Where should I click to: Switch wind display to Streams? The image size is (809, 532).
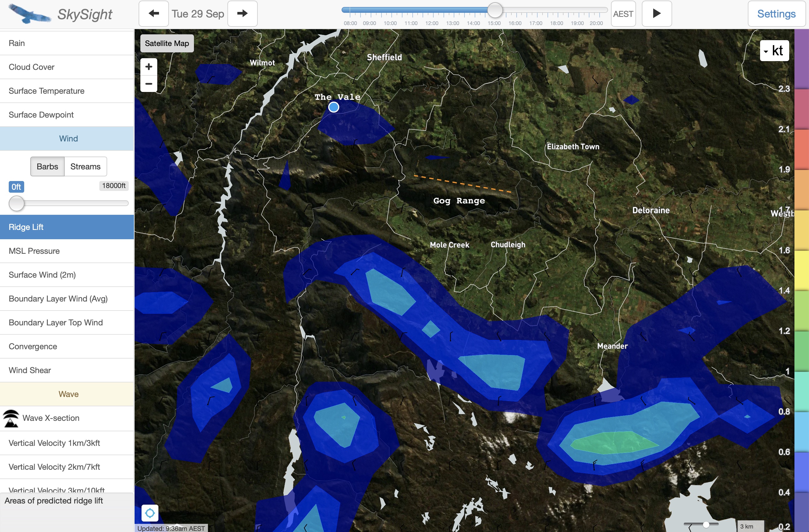tap(85, 166)
